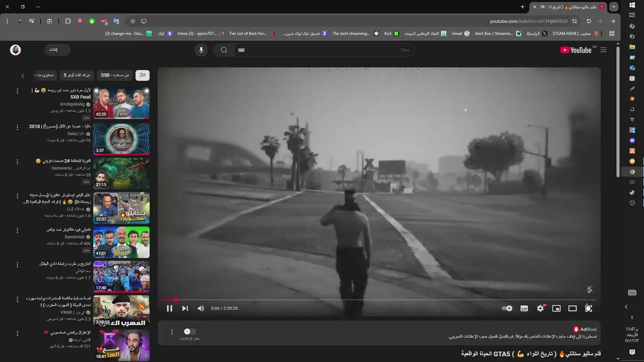Open Steam from the taskbar
This screenshot has width=644, height=362.
(x=632, y=193)
